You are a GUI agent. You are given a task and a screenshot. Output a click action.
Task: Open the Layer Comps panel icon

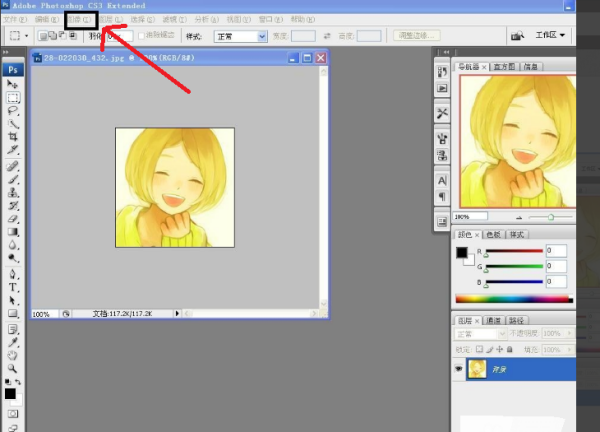point(442,222)
